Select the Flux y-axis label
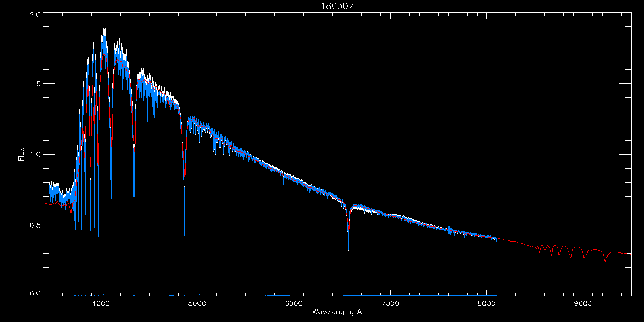644x322 pixels. pos(21,155)
